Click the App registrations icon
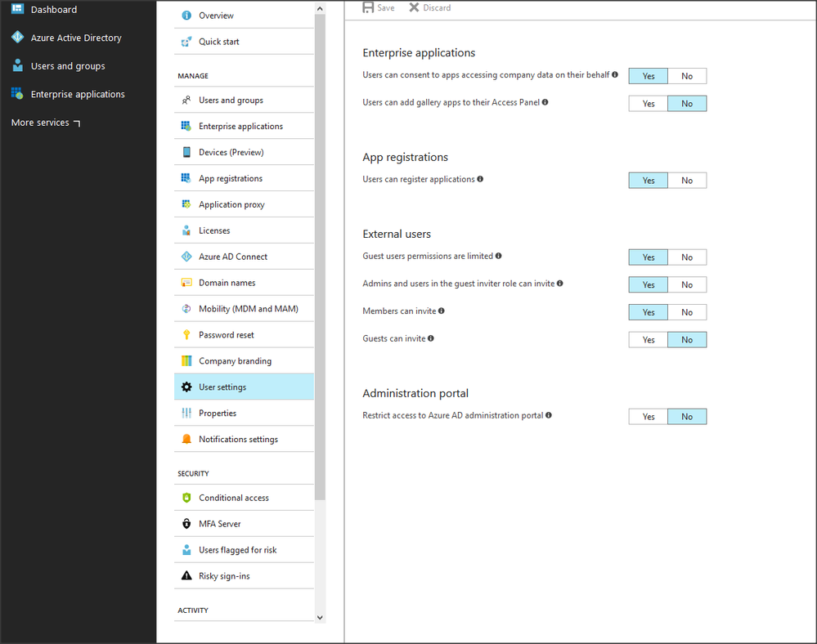 pos(186,178)
